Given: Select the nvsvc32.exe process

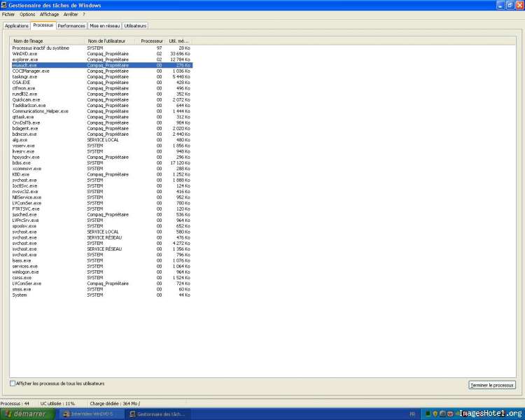Looking at the screenshot, I should pyautogui.click(x=101, y=192).
